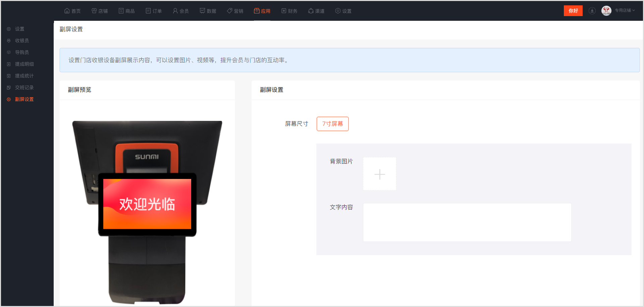Image resolution: width=644 pixels, height=307 pixels.
Task: Click the 营销 marketing tag icon
Action: coord(230,11)
